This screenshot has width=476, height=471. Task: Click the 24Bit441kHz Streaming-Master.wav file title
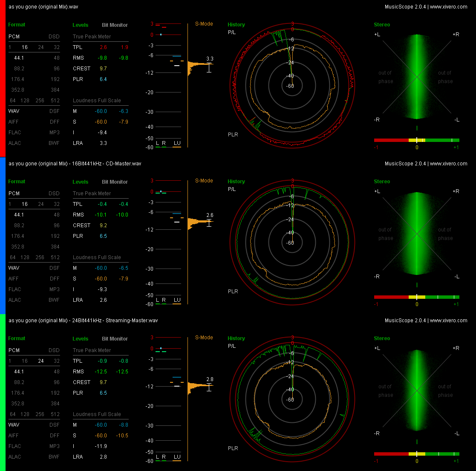[x=83, y=321]
